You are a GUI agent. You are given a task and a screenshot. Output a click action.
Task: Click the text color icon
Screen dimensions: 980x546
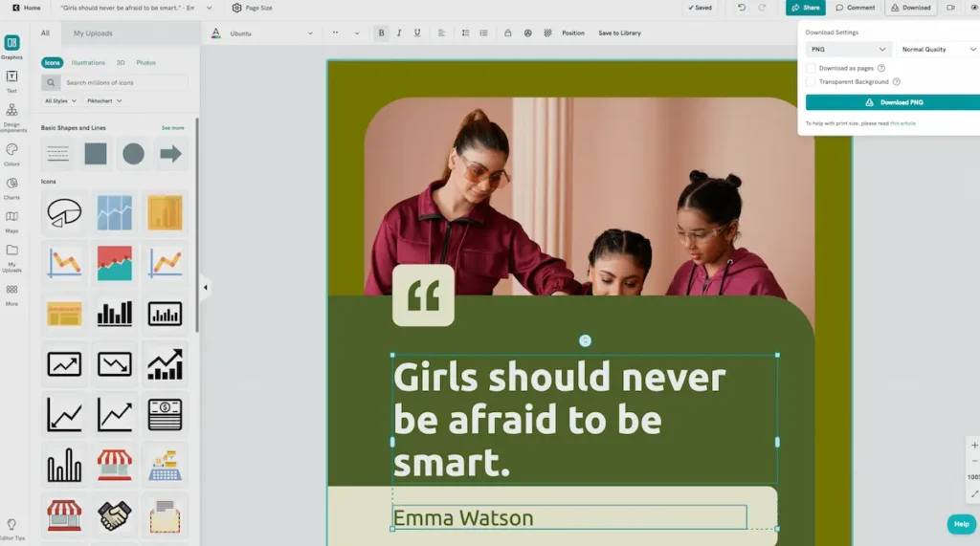tap(215, 33)
